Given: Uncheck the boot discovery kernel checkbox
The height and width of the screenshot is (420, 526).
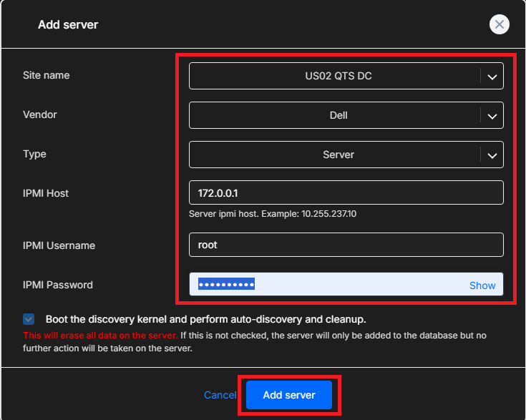Looking at the screenshot, I should click(x=29, y=319).
